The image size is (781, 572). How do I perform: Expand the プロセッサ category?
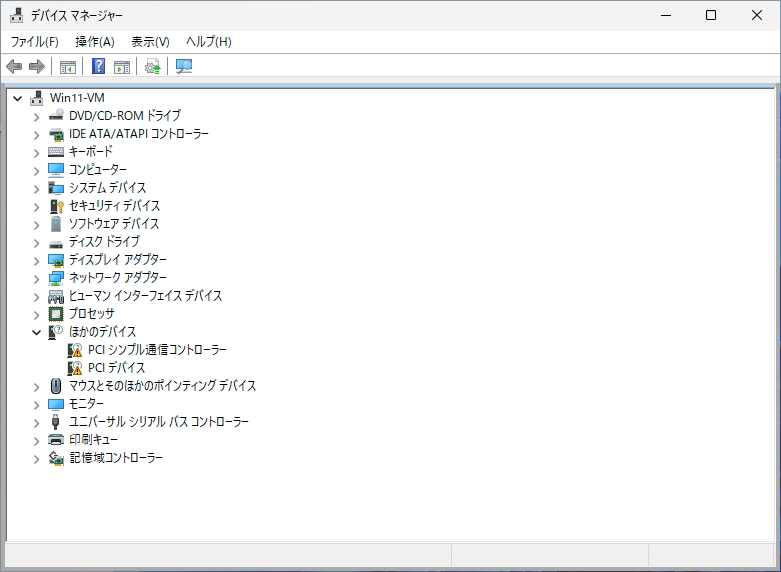click(36, 315)
